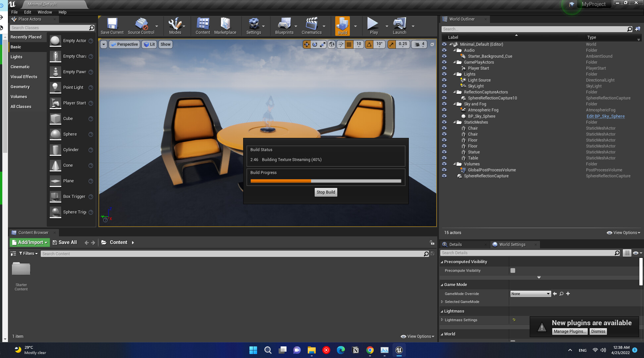Open the GameMode Override dropdown

530,294
